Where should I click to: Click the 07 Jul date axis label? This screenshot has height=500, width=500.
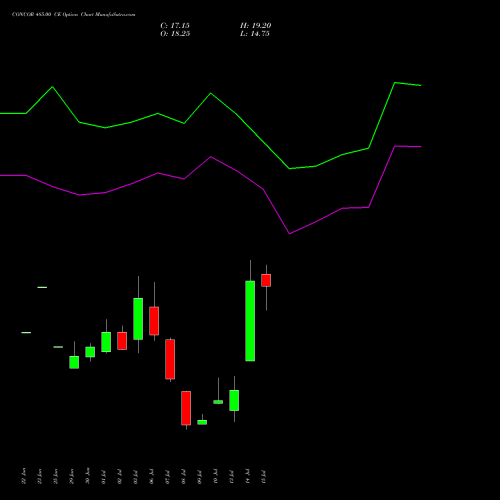click(168, 477)
